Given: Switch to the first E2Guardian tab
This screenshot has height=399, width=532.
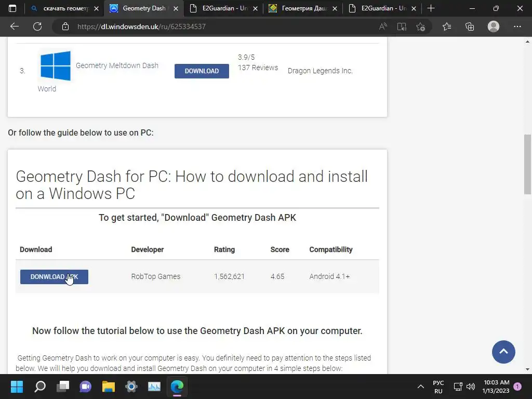Looking at the screenshot, I should 224,8.
